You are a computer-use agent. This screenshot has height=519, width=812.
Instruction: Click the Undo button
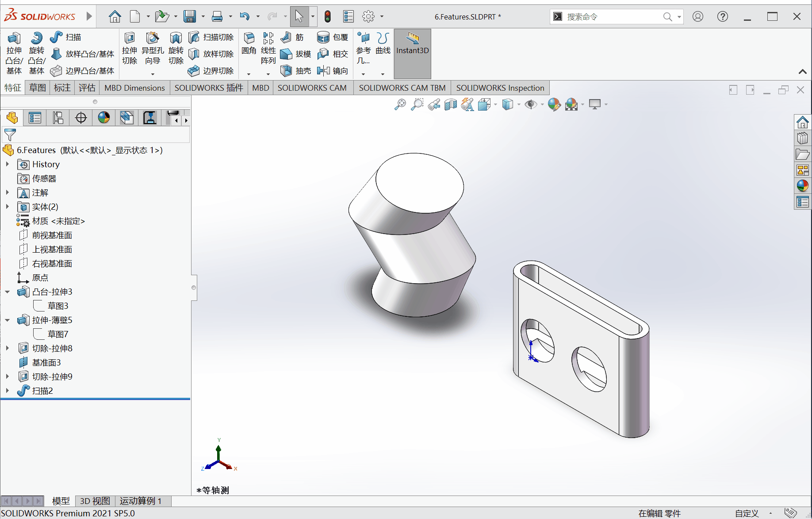coord(245,17)
